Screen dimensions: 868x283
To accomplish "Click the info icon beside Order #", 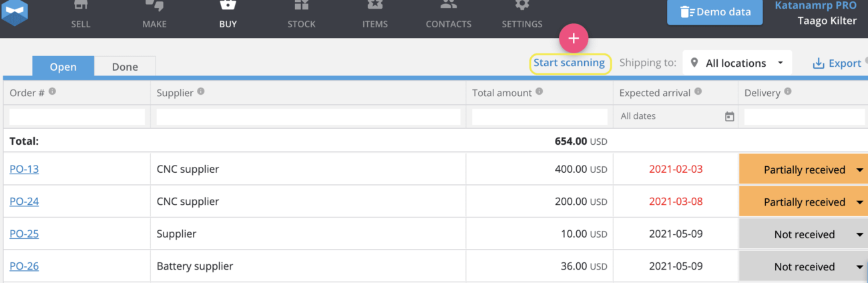I will [x=52, y=92].
